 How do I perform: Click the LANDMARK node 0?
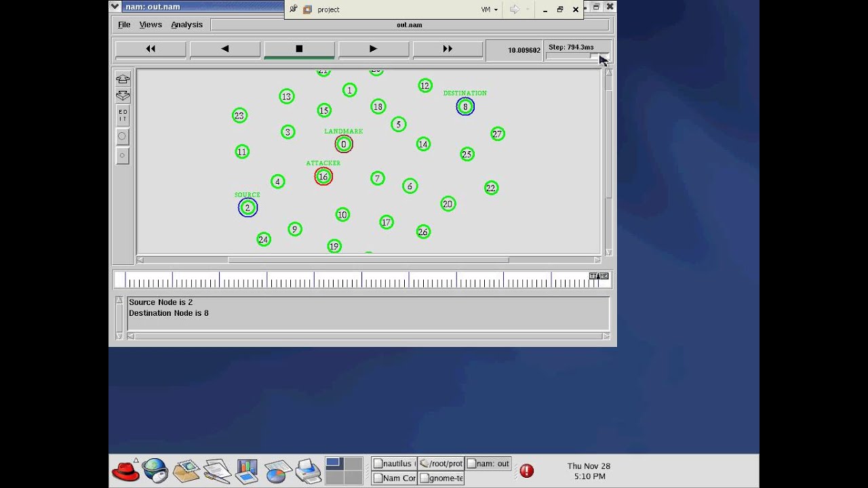point(344,144)
